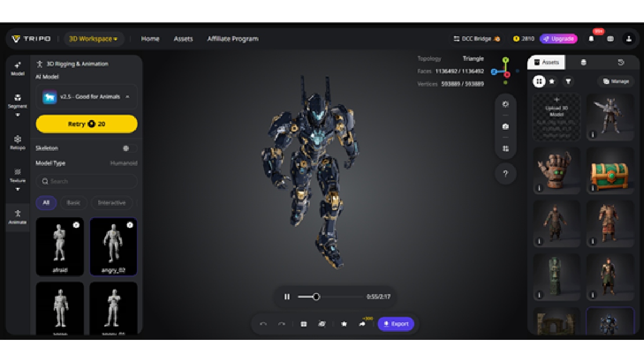
Task: Click the Model tool icon
Action: (x=18, y=68)
